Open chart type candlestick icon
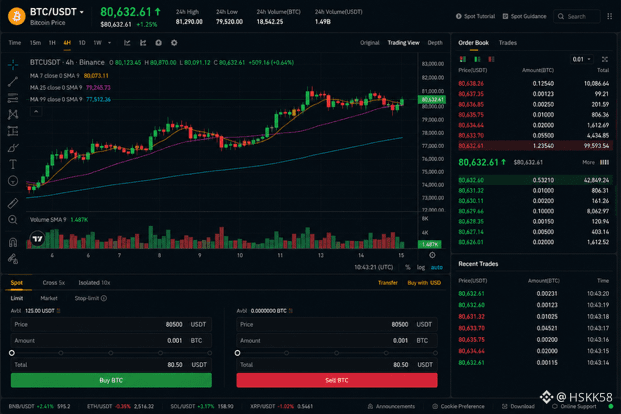The width and height of the screenshot is (621, 414). coord(127,43)
